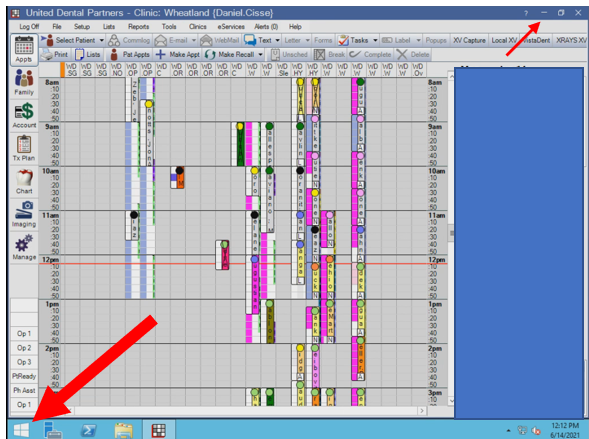Open the Setup menu
The height and width of the screenshot is (439, 589).
point(82,27)
